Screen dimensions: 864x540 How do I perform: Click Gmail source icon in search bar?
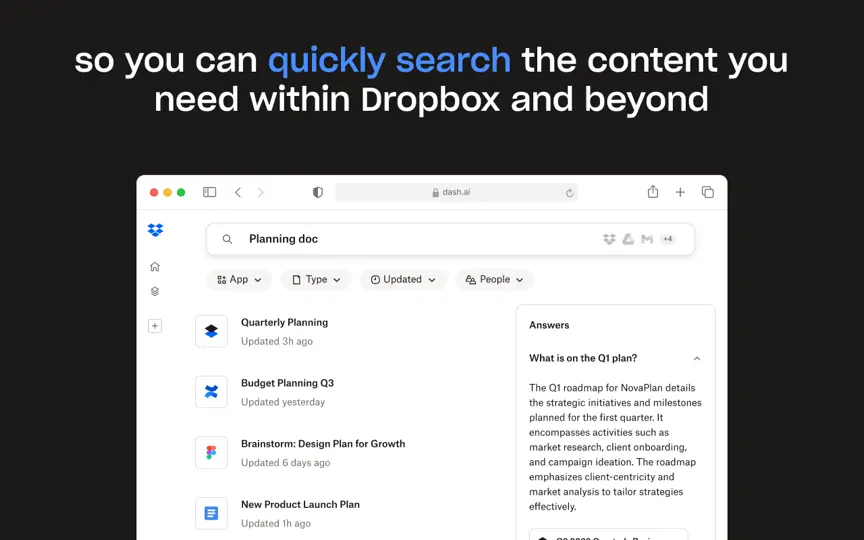647,239
